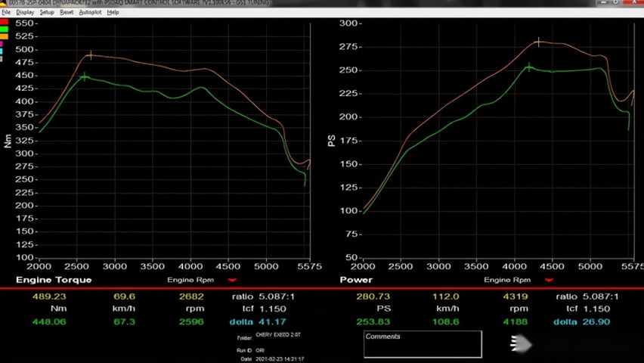Viewport: 644px width, 363px height.
Task: Select the grey run color swatch
Action: (2, 59)
